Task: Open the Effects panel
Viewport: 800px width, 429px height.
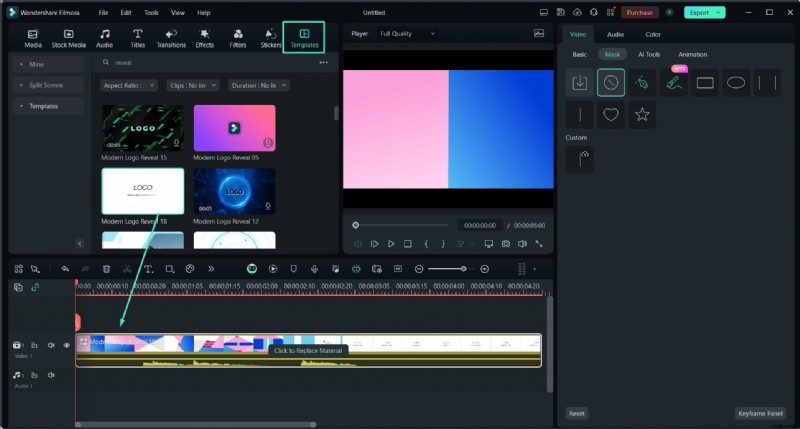Action: coord(204,38)
